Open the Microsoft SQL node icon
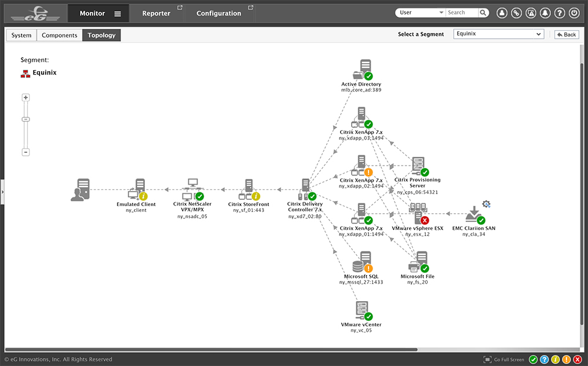 click(362, 262)
